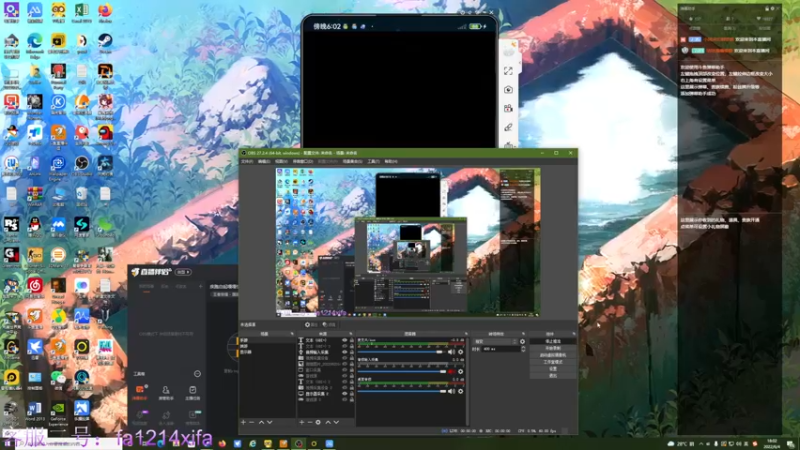
Task: Hide the top text source via eye
Action: (344, 340)
